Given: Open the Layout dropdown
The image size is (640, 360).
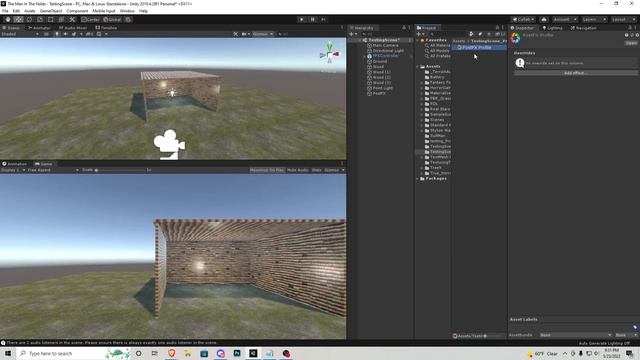Looking at the screenshot, I should (x=623, y=19).
